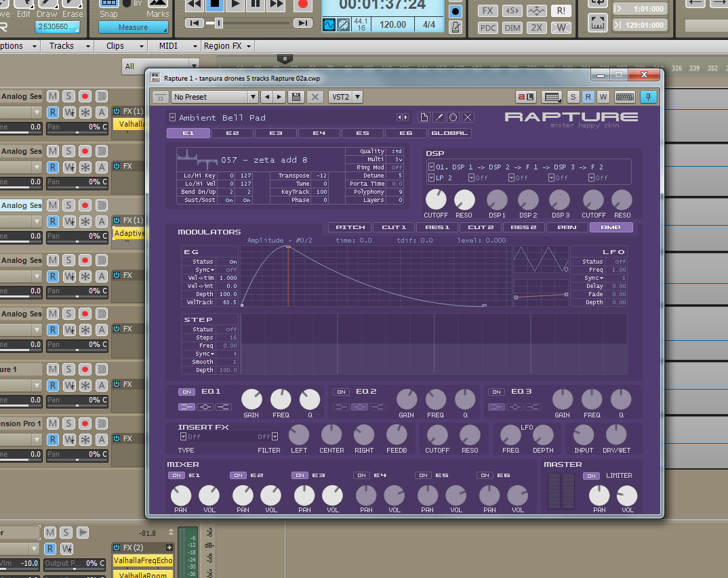Toggle EQ 1 on/off switch
Viewport: 728px width, 578px height.
click(x=186, y=392)
